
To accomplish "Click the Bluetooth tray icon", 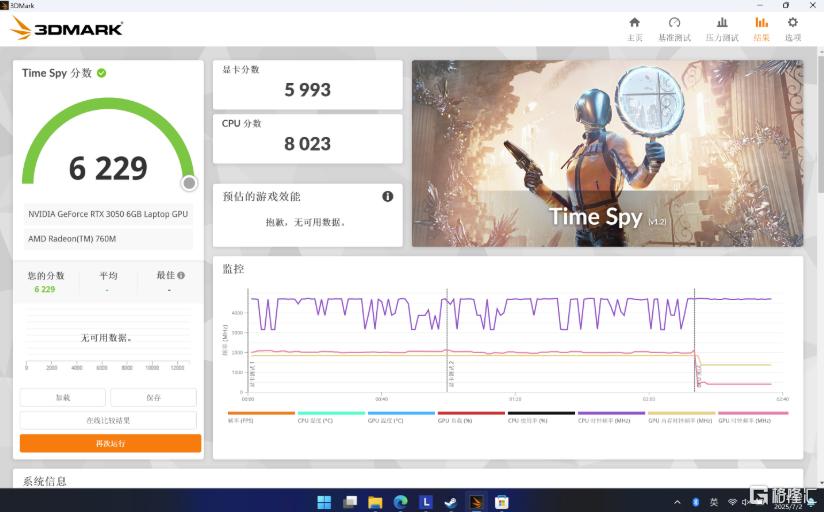I will coord(695,502).
